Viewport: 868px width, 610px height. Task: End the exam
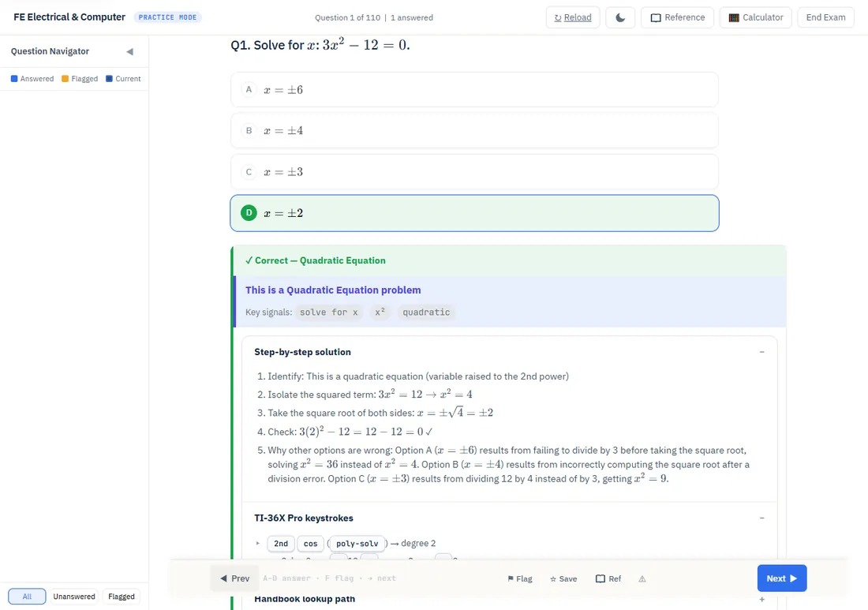click(x=825, y=17)
